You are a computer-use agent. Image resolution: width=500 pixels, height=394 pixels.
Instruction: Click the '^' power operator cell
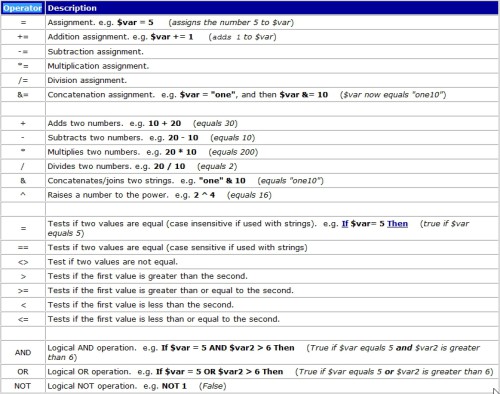23,195
